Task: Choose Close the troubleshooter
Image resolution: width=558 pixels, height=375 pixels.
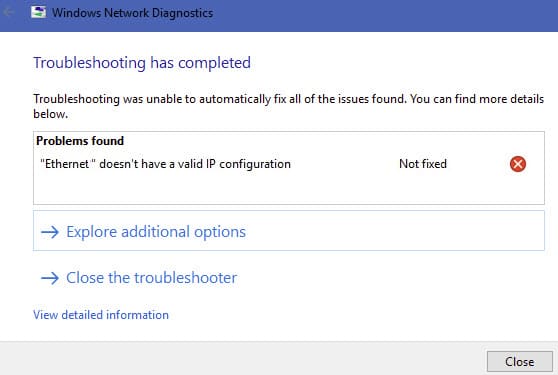Action: point(151,278)
